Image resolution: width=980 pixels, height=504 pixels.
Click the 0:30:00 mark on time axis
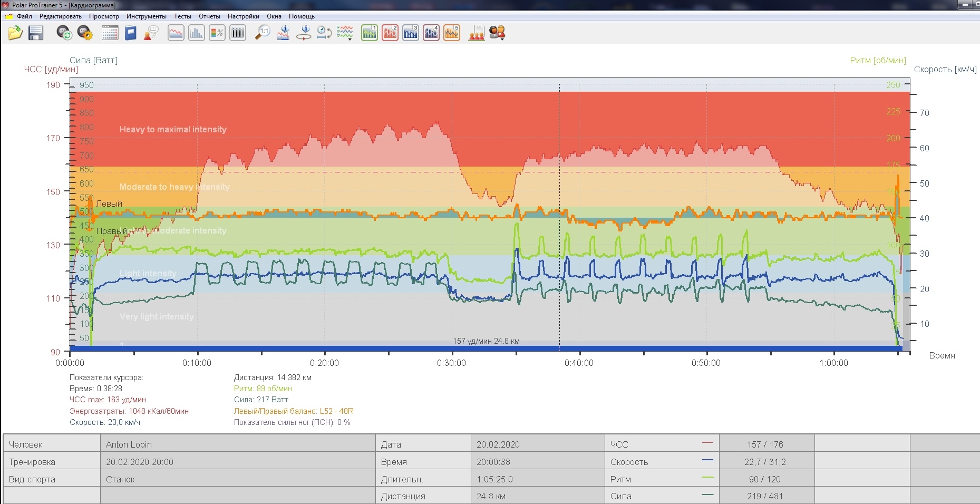click(x=451, y=363)
